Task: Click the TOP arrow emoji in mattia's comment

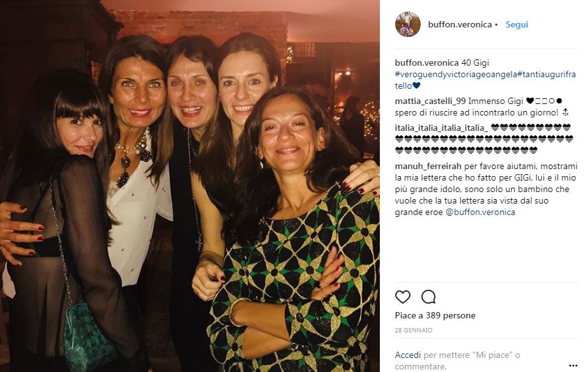Action: [566, 113]
